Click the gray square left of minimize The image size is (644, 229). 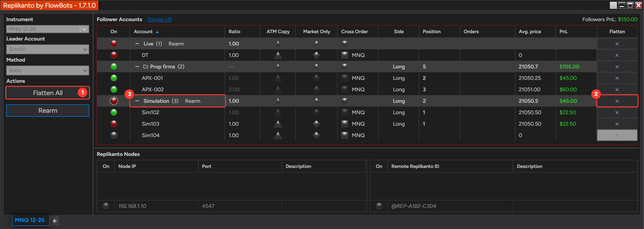(x=613, y=5)
